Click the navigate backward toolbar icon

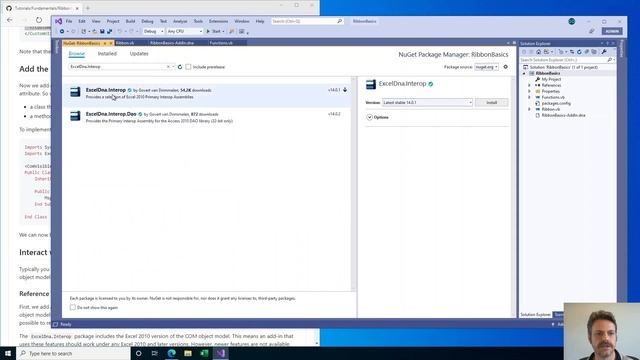62,31
